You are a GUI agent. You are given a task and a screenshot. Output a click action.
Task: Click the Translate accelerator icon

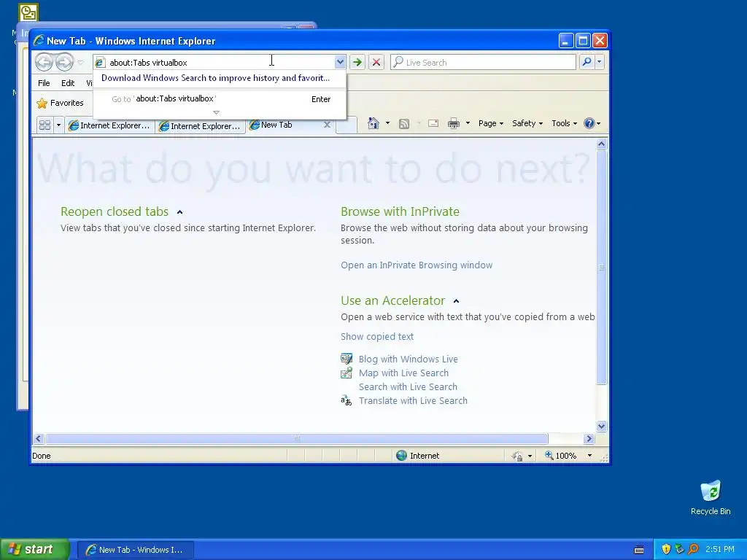(347, 400)
